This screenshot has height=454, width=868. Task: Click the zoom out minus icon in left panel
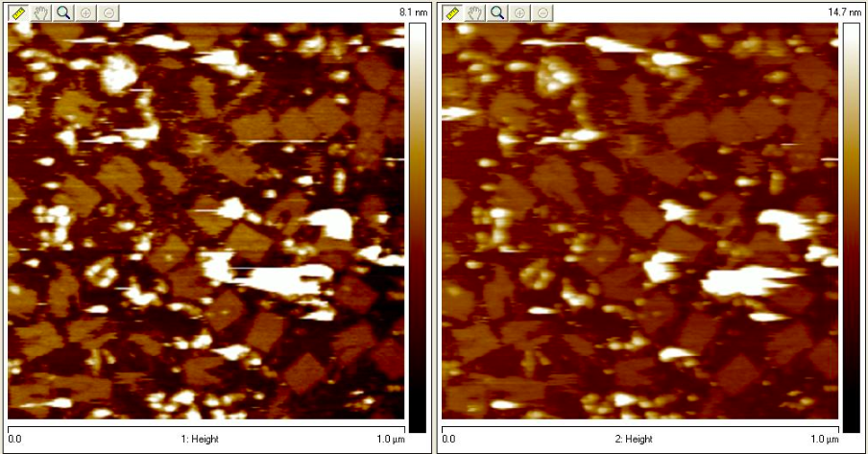pyautogui.click(x=109, y=12)
